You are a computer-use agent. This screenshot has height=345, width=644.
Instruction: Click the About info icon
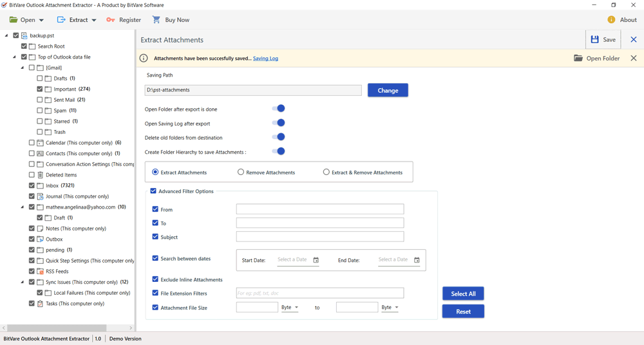(611, 20)
